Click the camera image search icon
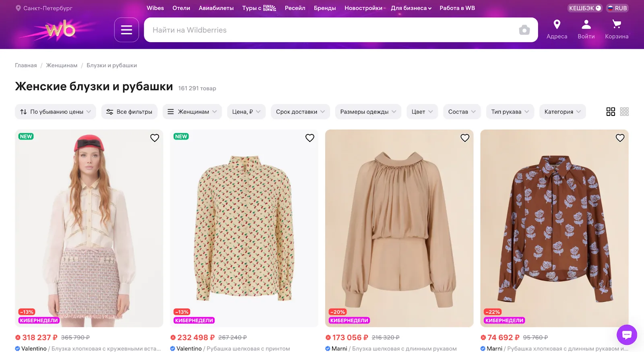644x352 pixels. click(x=524, y=30)
